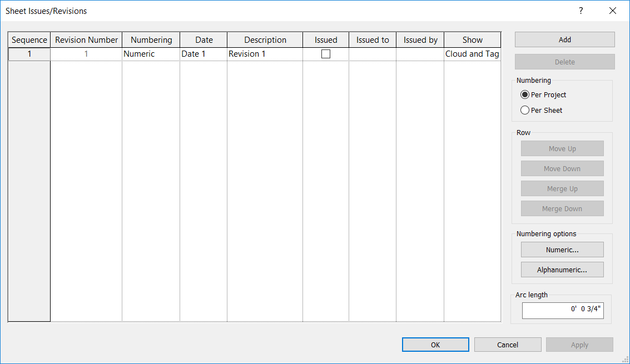Open the Numbering dropdown showing Numeric

coord(151,54)
